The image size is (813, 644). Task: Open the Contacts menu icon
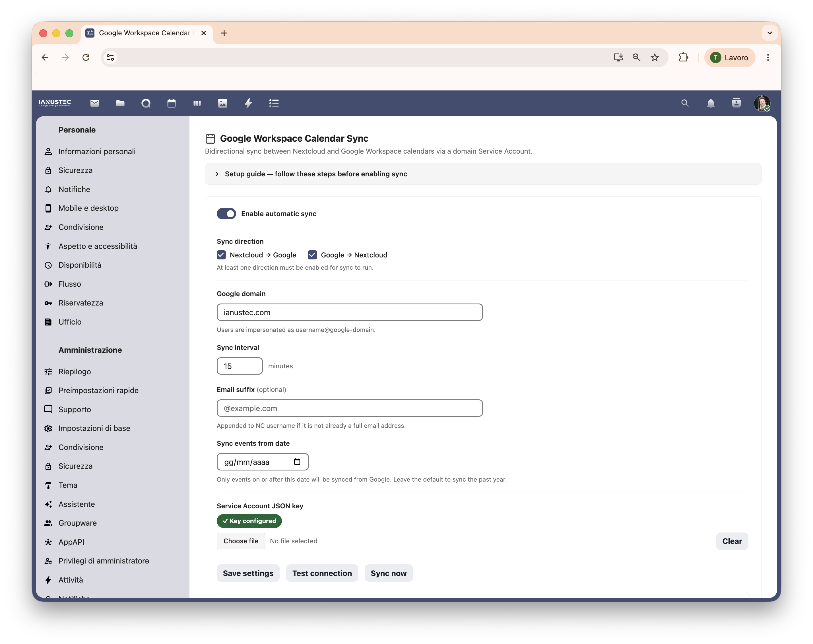coord(736,103)
